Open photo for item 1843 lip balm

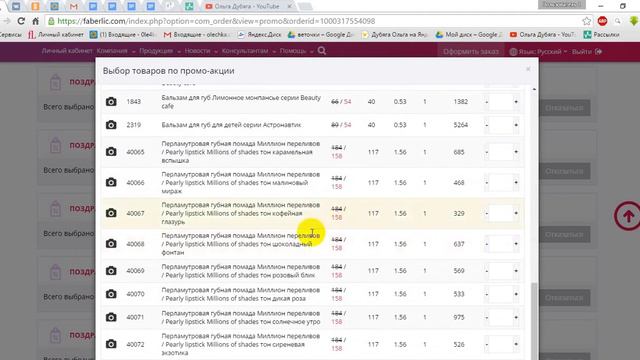point(111,102)
